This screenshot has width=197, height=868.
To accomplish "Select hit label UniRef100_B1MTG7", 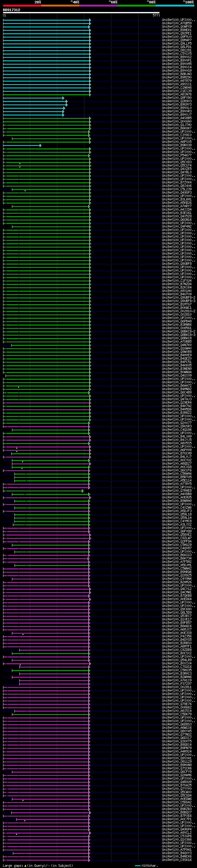I will coord(177,304).
